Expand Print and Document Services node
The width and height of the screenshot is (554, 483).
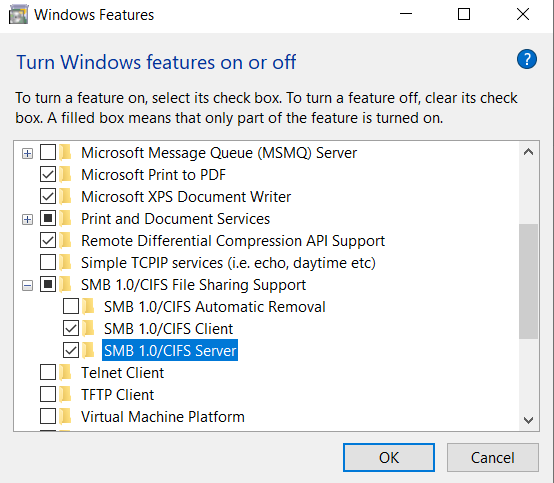(27, 219)
